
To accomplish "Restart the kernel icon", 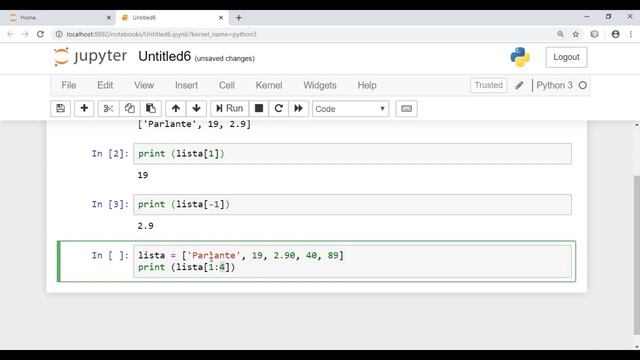I will [279, 109].
